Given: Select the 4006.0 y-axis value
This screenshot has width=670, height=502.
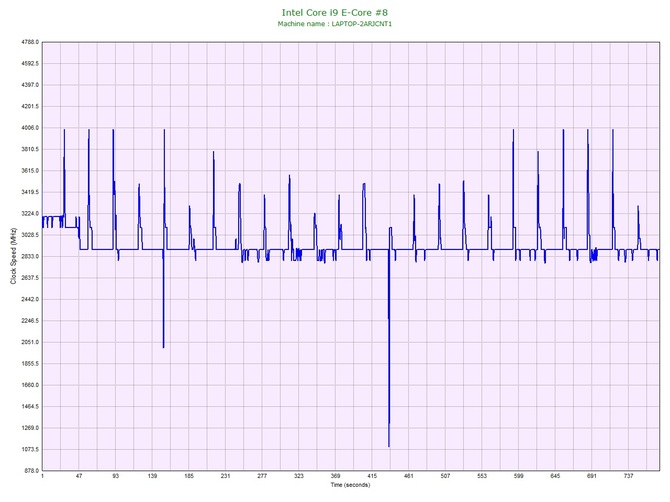Looking at the screenshot, I should (30, 128).
